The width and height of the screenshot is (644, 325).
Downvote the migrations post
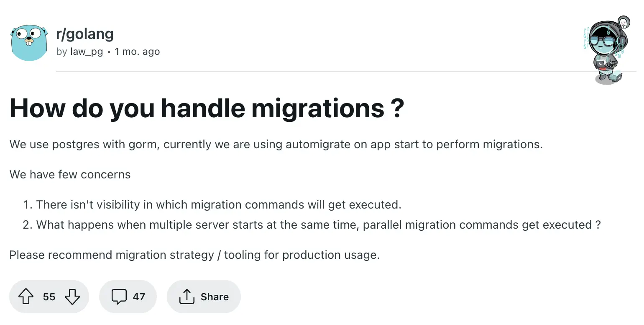click(72, 297)
